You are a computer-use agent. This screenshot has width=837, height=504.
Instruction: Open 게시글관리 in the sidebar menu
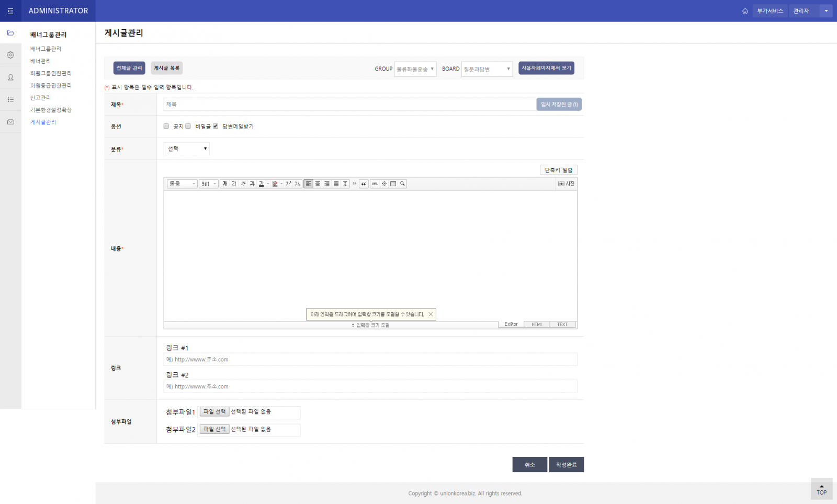(x=43, y=122)
